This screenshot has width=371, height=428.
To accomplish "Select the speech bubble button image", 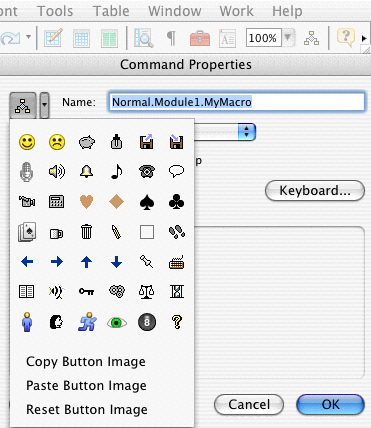I will [x=176, y=172].
